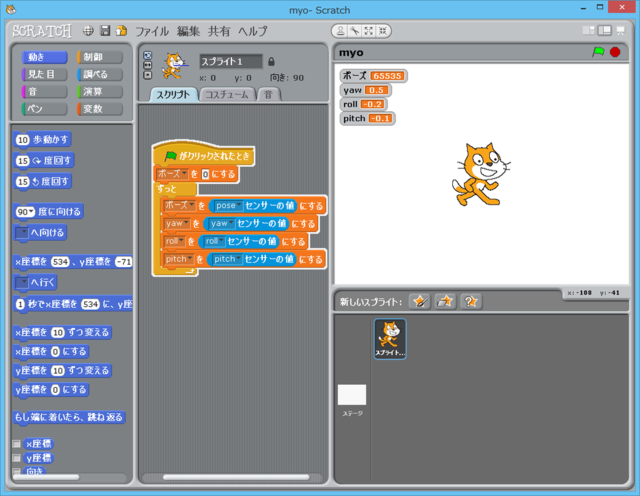The height and width of the screenshot is (496, 640).
Task: Set rotation style to can rotate
Action: point(148,56)
